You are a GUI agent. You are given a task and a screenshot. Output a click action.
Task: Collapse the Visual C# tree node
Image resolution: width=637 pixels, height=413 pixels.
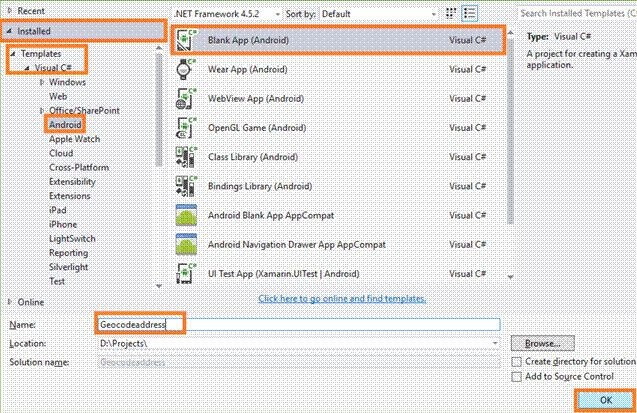tap(27, 68)
